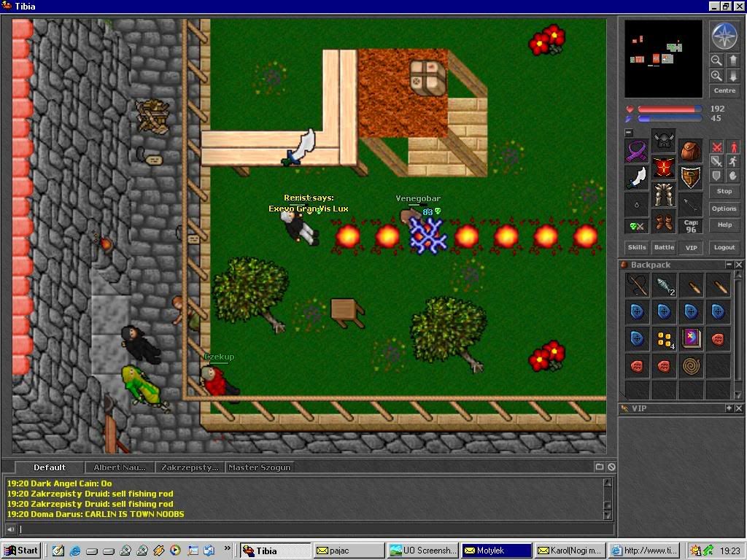Click the Help button

[x=724, y=225]
